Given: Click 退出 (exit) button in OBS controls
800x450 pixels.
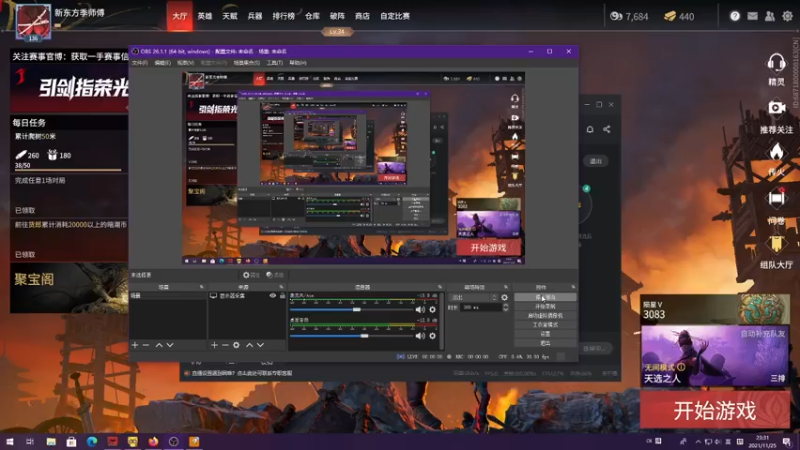Looking at the screenshot, I should coord(545,343).
